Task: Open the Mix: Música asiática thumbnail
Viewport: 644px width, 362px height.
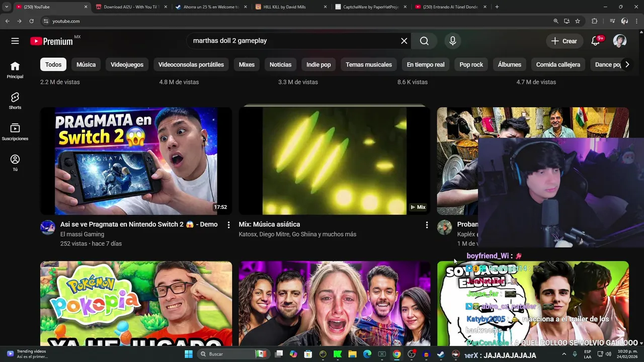Action: [x=334, y=161]
